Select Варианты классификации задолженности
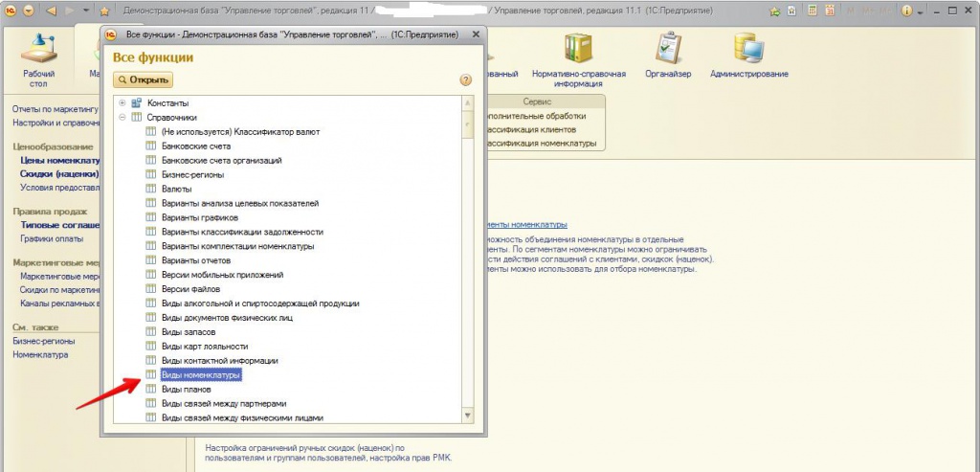 point(242,232)
